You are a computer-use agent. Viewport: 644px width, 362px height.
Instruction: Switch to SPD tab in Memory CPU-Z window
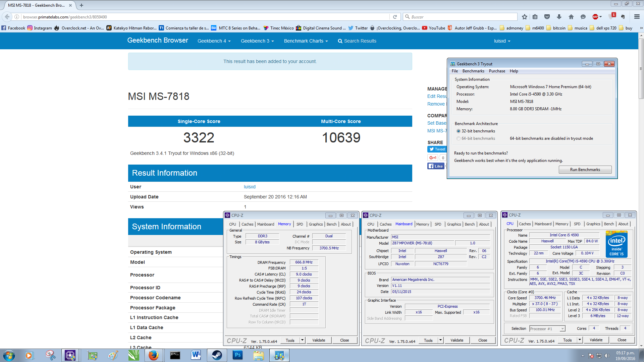point(300,224)
